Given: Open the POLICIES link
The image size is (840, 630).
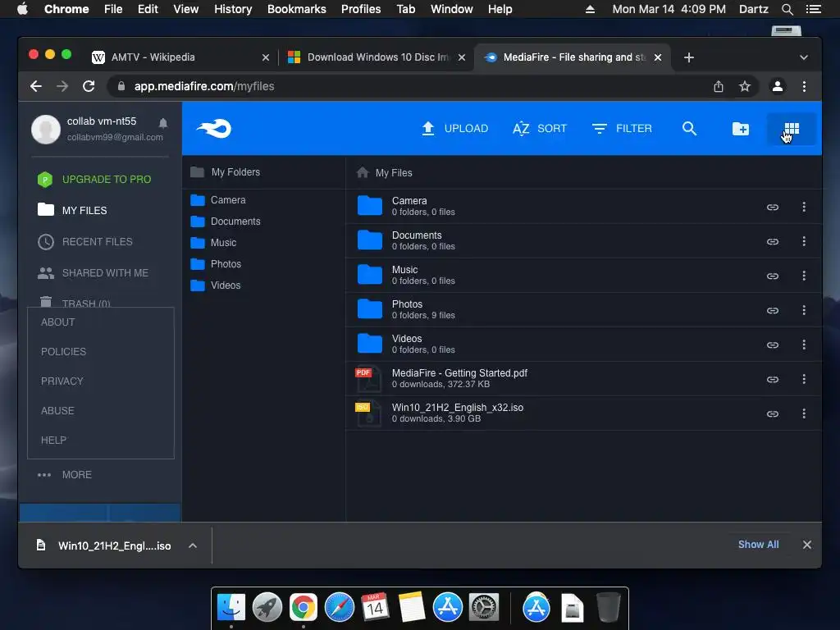Looking at the screenshot, I should [x=63, y=351].
